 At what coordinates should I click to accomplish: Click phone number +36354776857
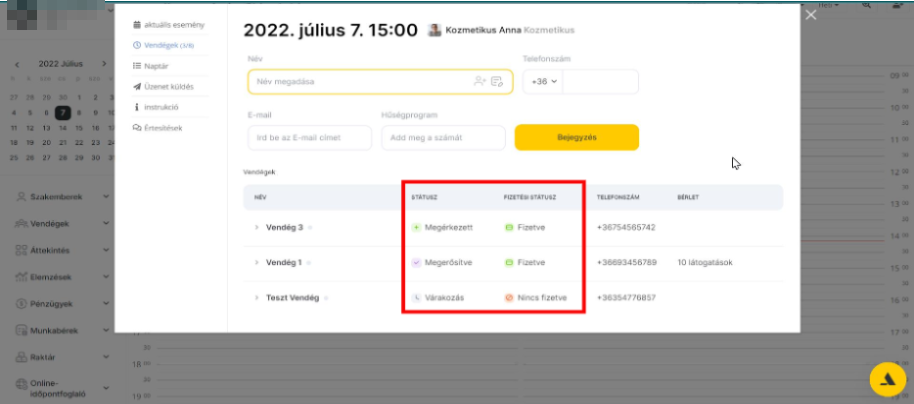pos(626,297)
